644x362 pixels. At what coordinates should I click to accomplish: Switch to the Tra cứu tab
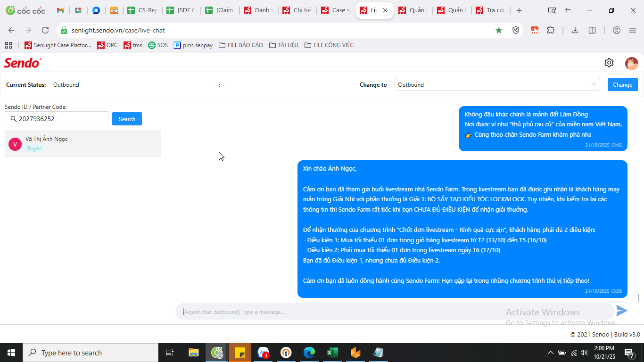pyautogui.click(x=491, y=10)
